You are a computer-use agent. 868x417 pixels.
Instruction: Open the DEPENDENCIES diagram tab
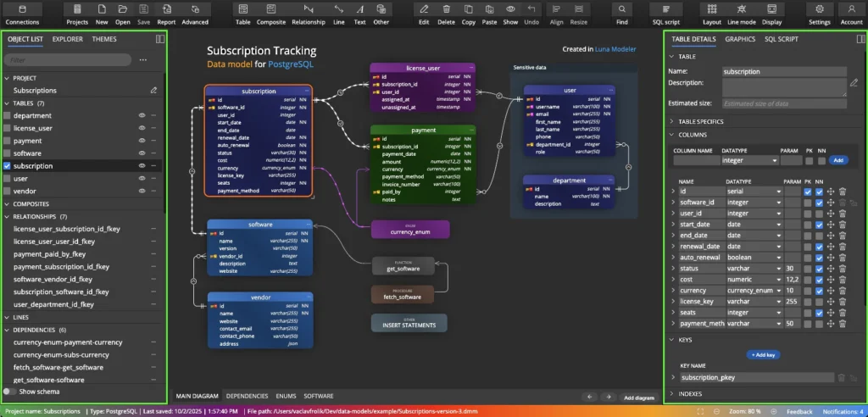coord(248,396)
